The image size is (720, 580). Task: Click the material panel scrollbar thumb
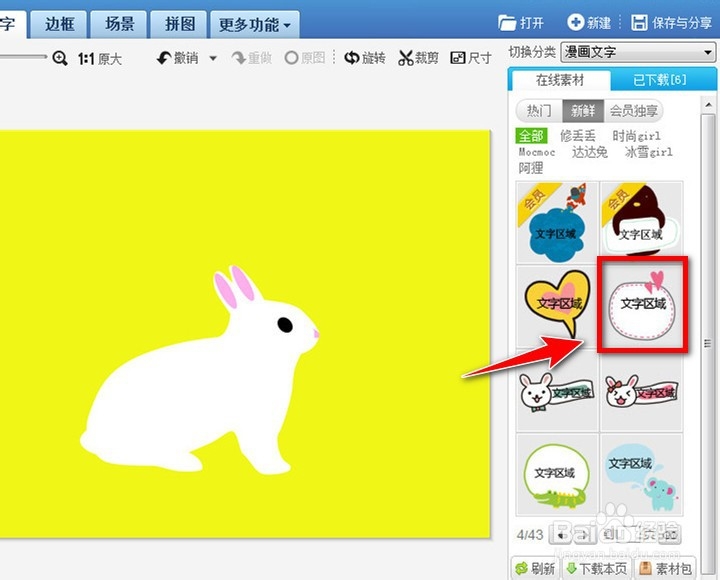click(x=708, y=342)
